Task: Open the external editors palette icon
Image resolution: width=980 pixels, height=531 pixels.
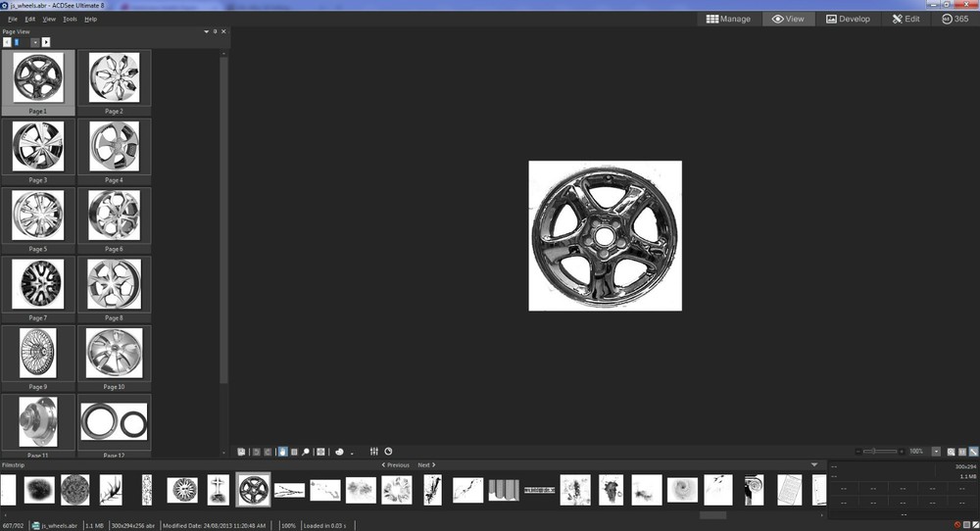Action: coord(339,452)
